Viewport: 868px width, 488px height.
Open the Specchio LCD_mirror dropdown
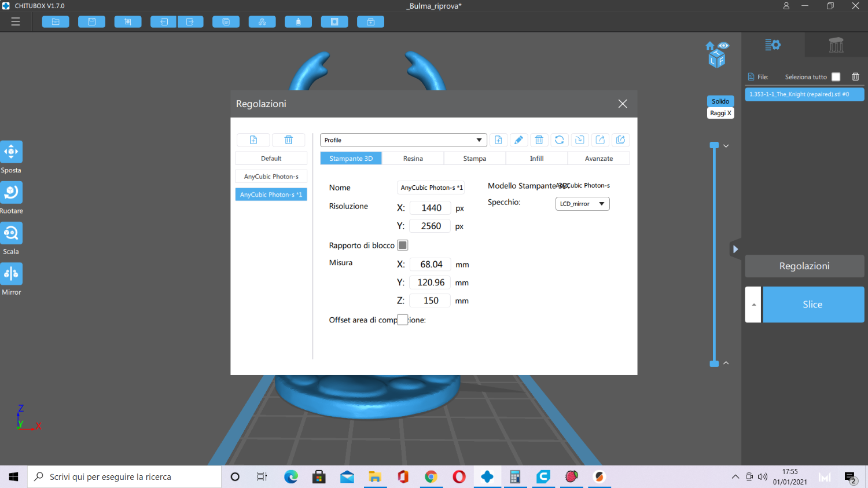(583, 204)
